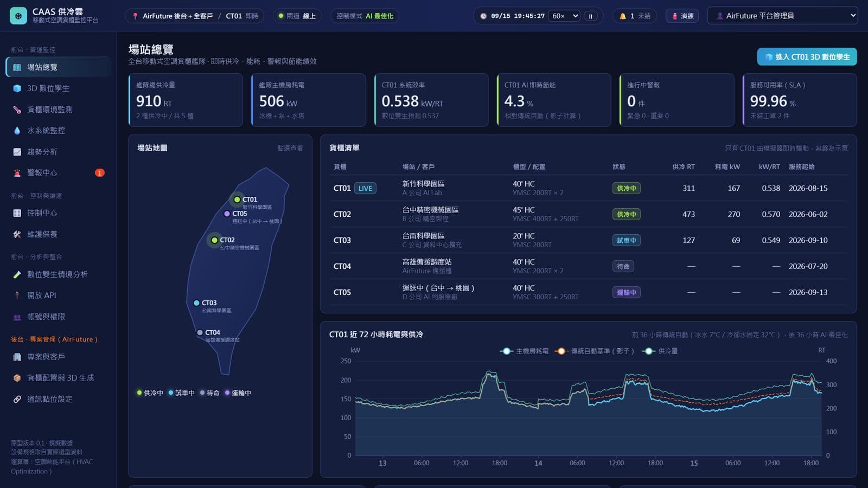This screenshot has width=868, height=488.
Task: Click the location pin icon in breadcrumb
Action: pos(135,16)
